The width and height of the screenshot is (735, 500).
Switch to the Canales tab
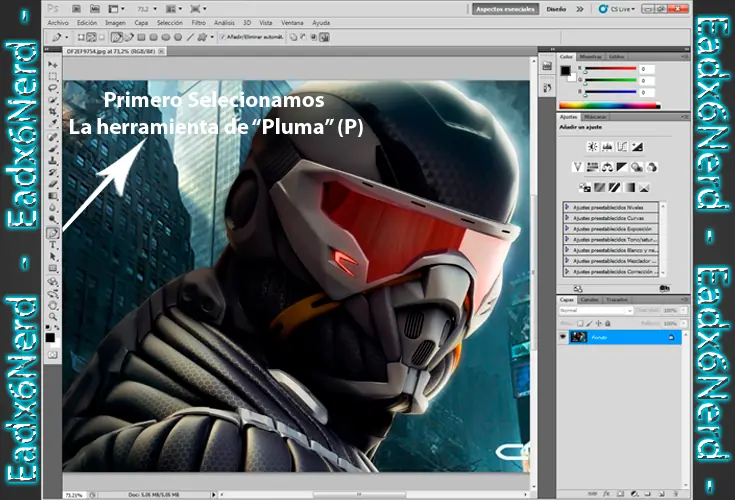pyautogui.click(x=589, y=299)
